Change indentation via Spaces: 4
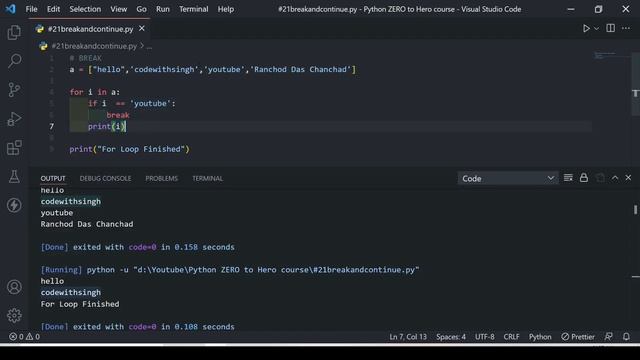Viewport: 640px width, 360px height. coord(451,337)
